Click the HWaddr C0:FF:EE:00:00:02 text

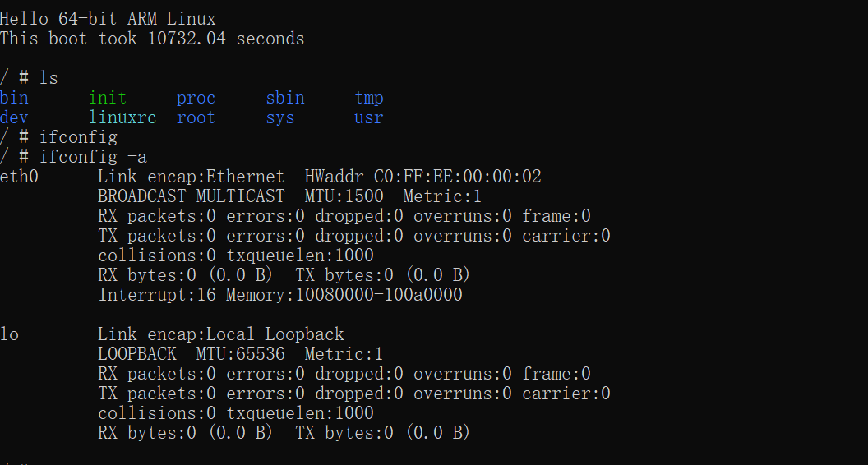pyautogui.click(x=423, y=177)
